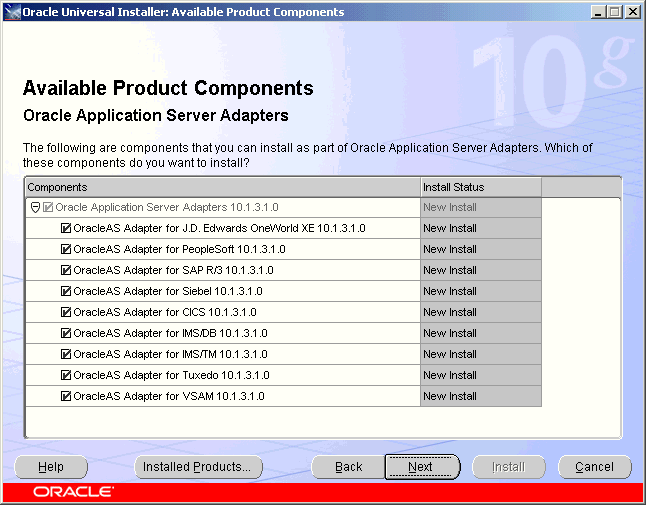Select row text OracleAS Adapter for Tuxedo 10.1.3.1.0
The width and height of the screenshot is (646, 505).
(x=171, y=375)
